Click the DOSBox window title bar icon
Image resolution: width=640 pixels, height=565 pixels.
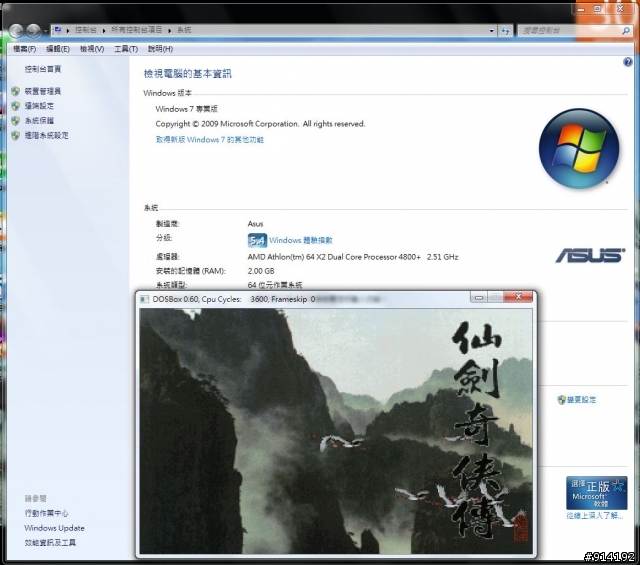pyautogui.click(x=144, y=299)
